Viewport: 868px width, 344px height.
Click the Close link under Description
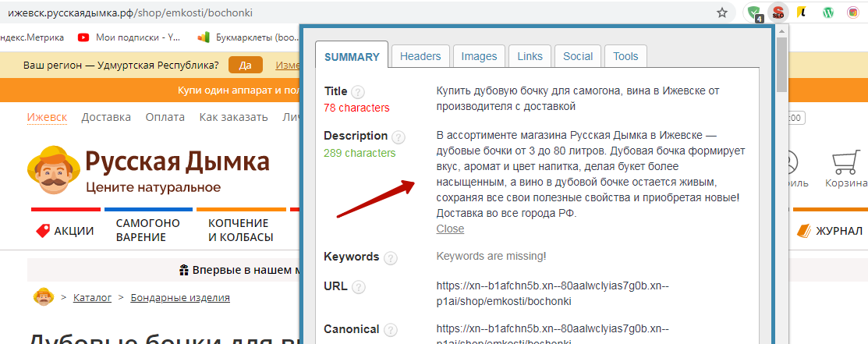click(x=450, y=229)
